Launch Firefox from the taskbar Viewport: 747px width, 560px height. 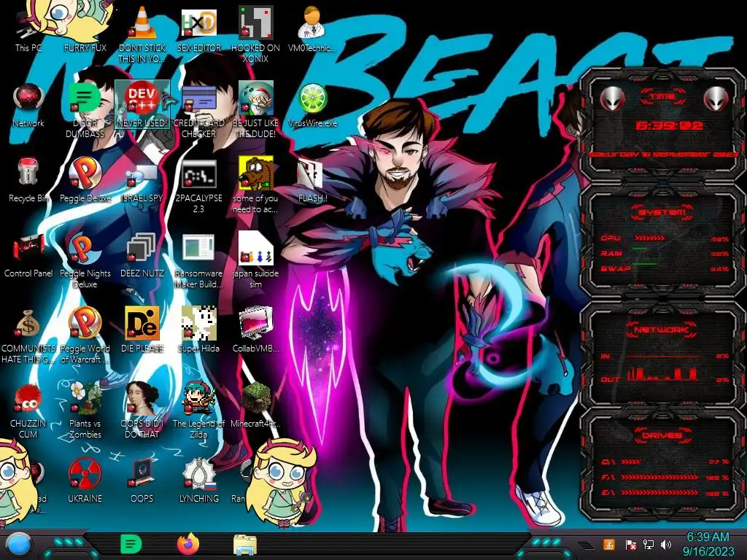188,544
